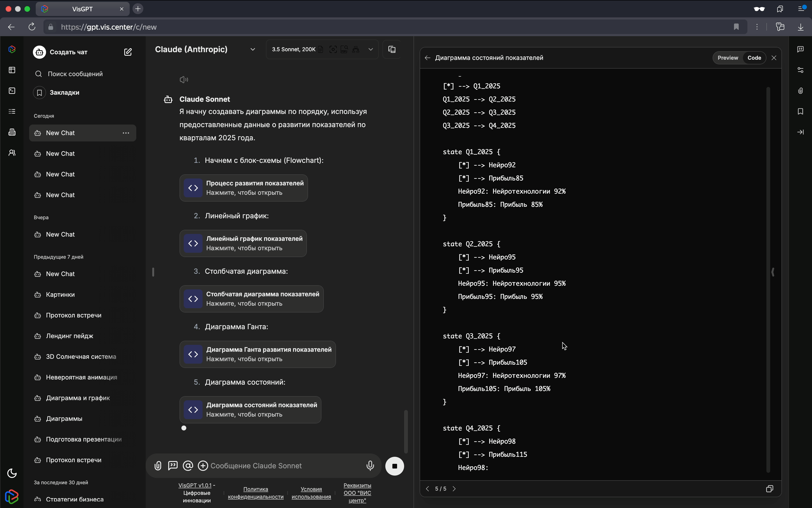Click the new chat compose icon

tap(128, 52)
